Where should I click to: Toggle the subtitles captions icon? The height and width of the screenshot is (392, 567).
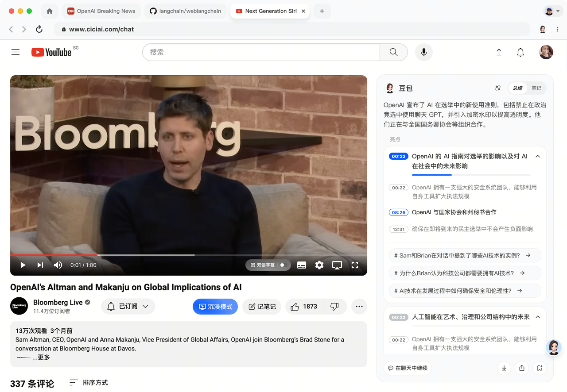302,265
